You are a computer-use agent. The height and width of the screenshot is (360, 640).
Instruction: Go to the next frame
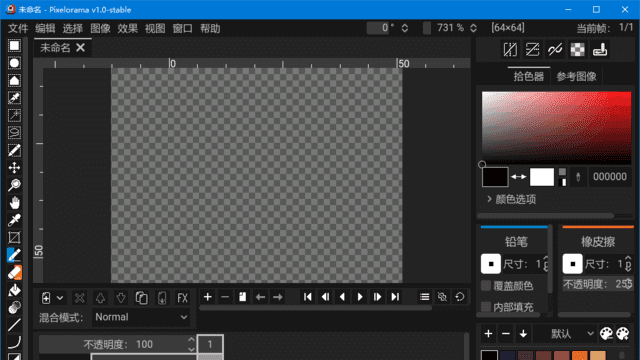coord(377,297)
